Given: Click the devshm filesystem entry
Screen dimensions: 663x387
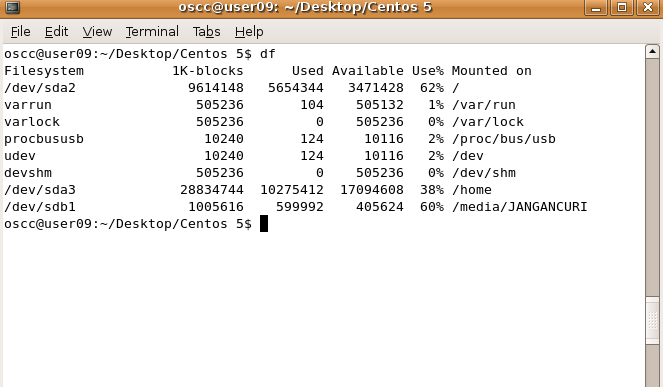Looking at the screenshot, I should pos(28,173).
